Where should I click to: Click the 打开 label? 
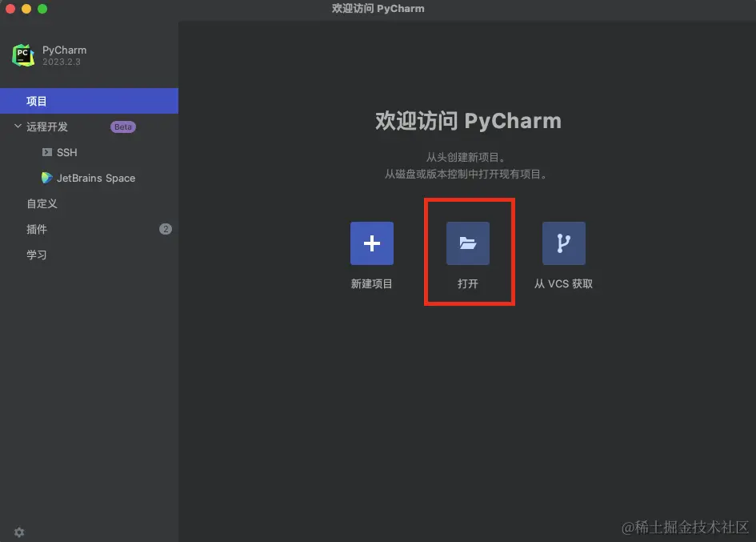468,283
